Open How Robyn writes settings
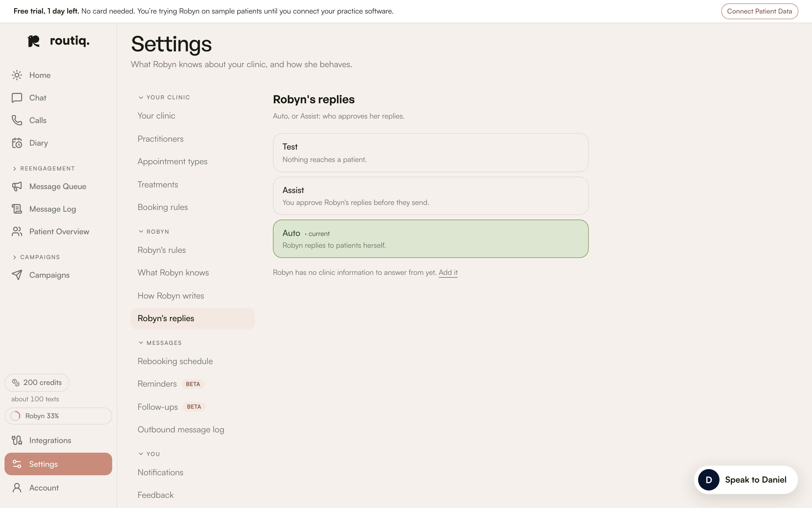The height and width of the screenshot is (508, 812). point(193,296)
